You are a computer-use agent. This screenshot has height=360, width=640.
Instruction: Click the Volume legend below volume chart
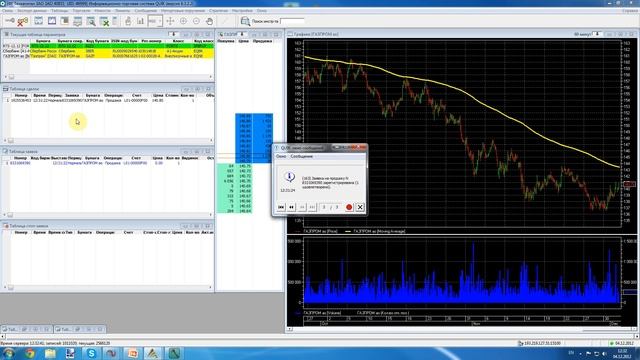coord(322,313)
